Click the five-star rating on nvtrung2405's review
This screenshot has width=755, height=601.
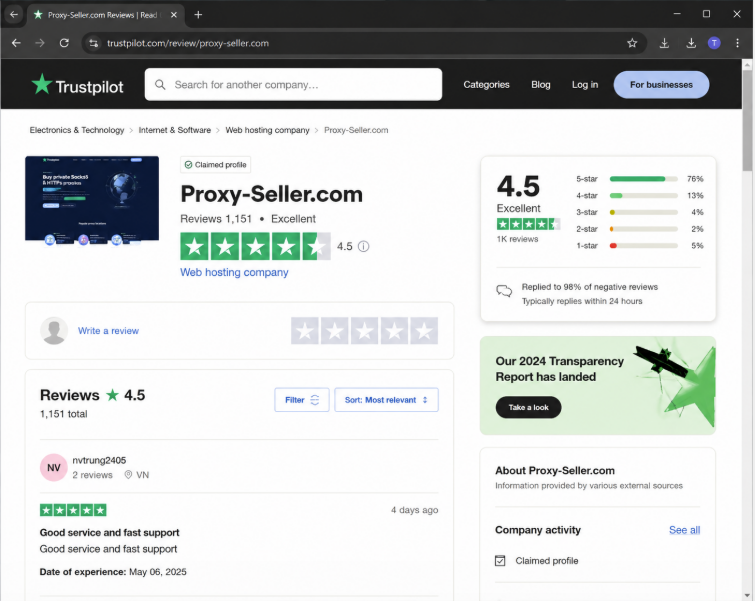[73, 510]
